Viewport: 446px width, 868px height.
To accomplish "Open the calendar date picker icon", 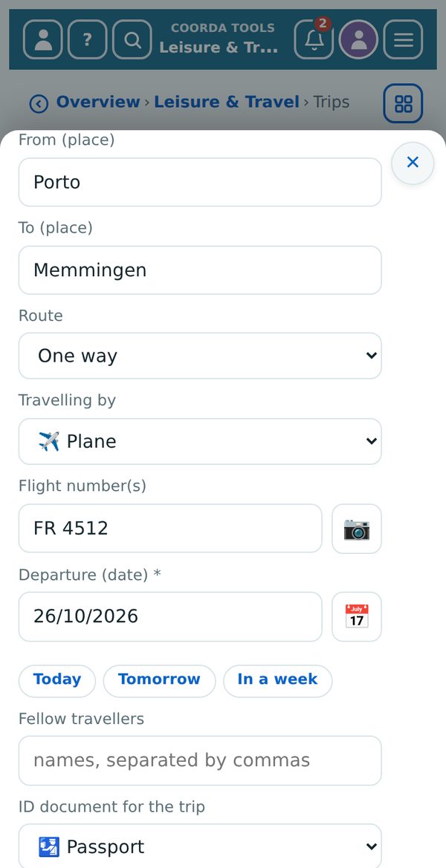I will point(357,617).
